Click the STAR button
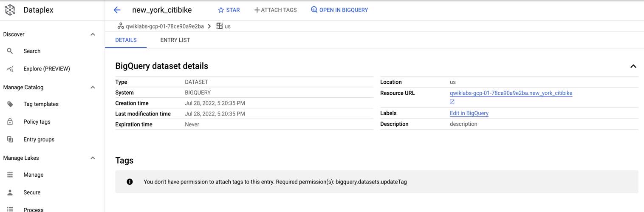The height and width of the screenshot is (212, 644). click(x=229, y=10)
